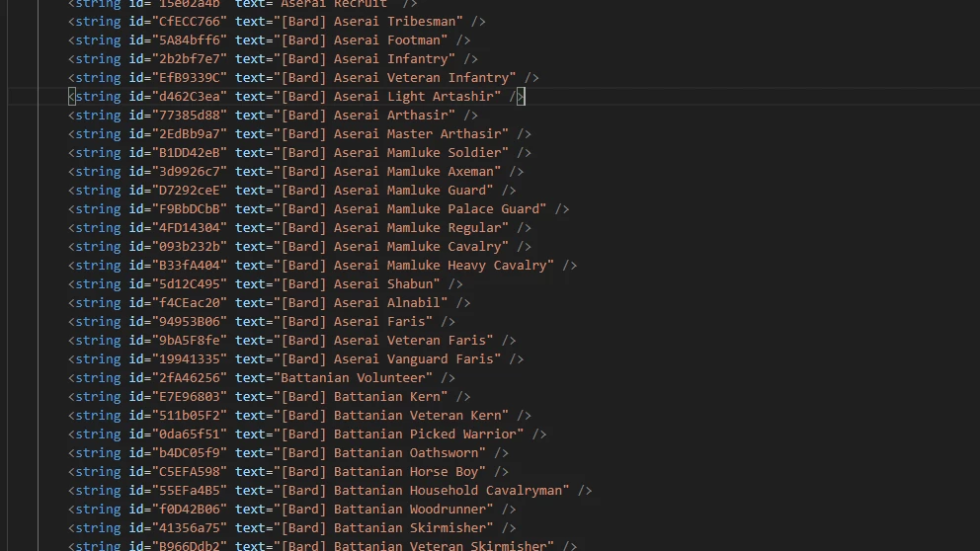Click id value "E7E96803"
This screenshot has height=551, width=980.
(x=190, y=396)
